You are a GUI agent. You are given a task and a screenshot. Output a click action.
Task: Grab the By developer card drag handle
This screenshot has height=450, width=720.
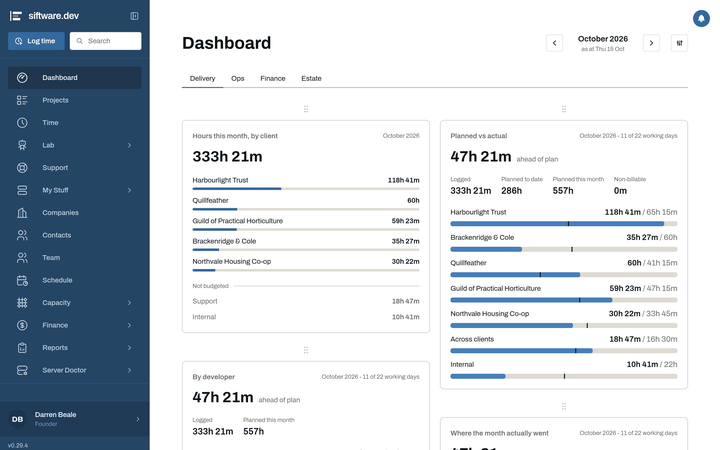pyautogui.click(x=306, y=350)
